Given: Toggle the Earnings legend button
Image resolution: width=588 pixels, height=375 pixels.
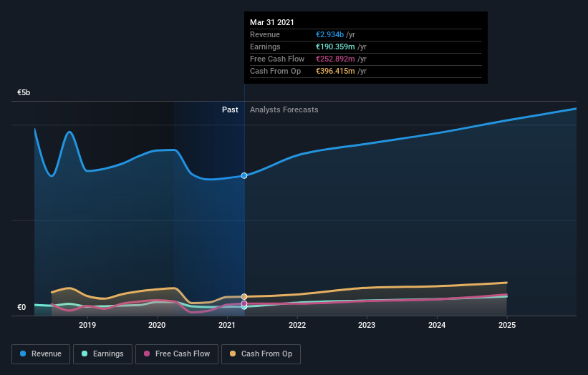Looking at the screenshot, I should [102, 354].
